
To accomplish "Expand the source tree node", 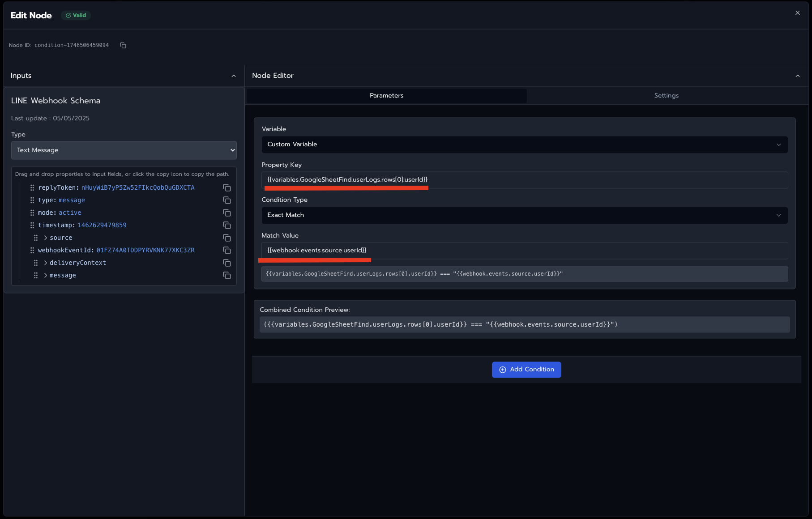I will pyautogui.click(x=46, y=238).
